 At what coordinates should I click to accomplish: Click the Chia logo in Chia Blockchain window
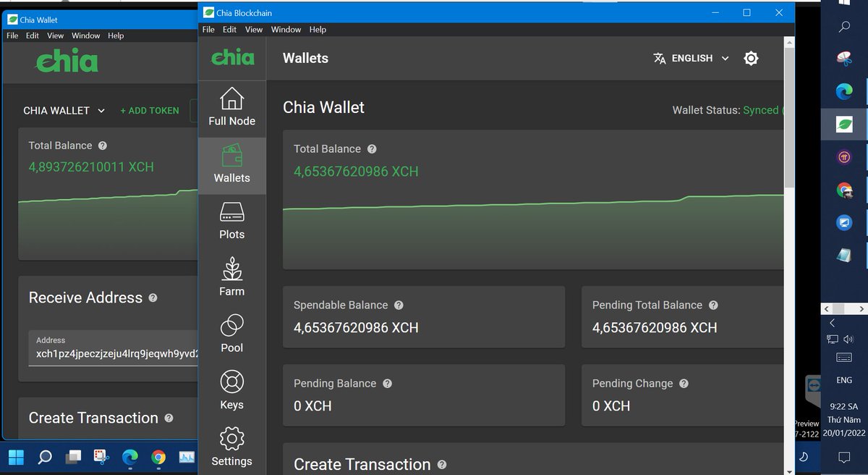click(x=232, y=58)
